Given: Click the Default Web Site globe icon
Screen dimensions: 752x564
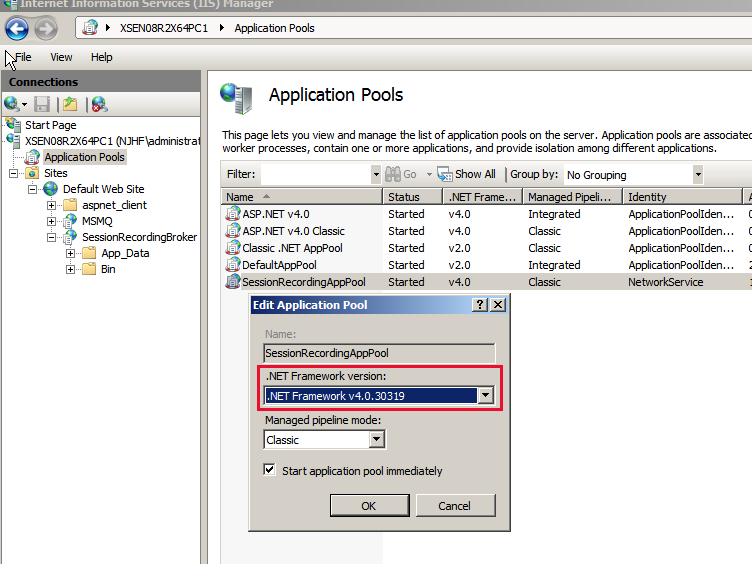Looking at the screenshot, I should (51, 189).
